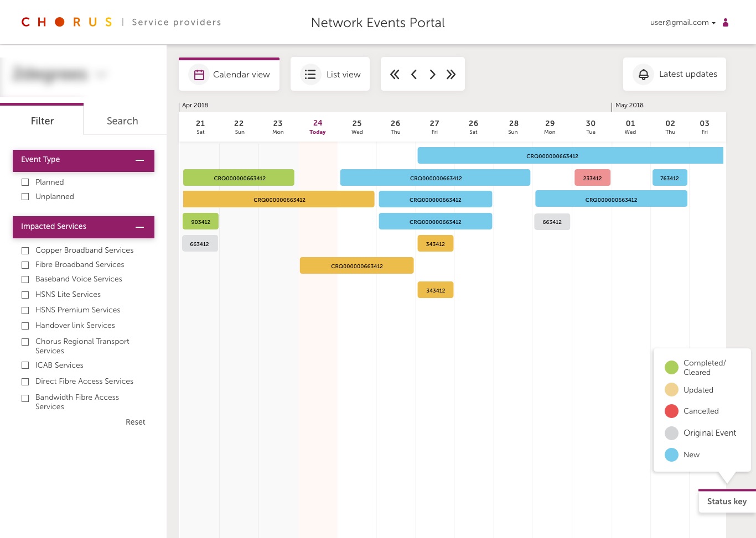Screen dimensions: 756x538
Task: Click the May 2018 month label
Action: (x=629, y=105)
